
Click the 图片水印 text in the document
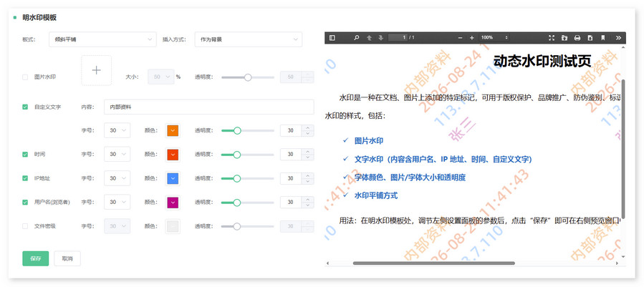coord(369,141)
